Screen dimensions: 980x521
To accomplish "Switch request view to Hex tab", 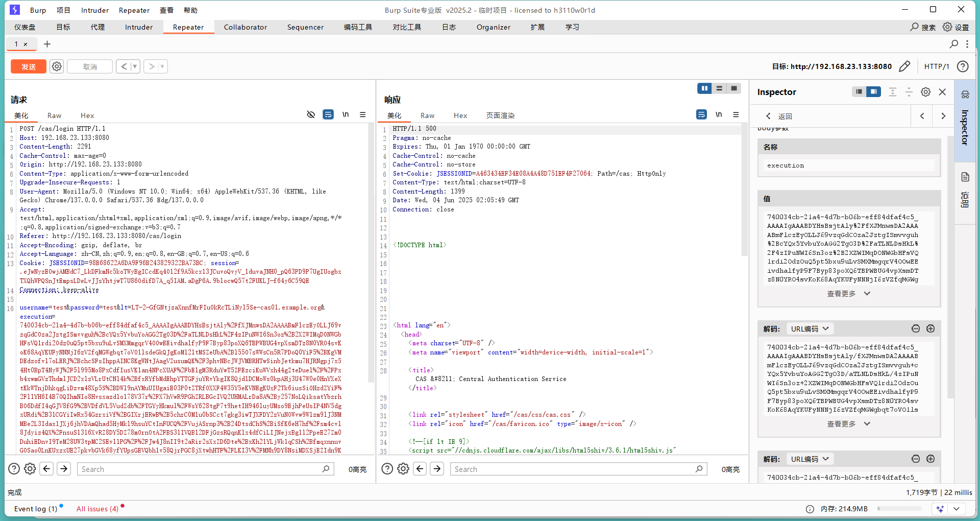I will point(87,115).
